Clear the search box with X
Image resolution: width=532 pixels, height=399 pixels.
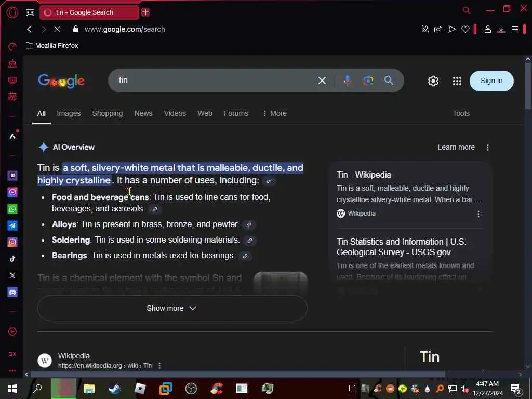(322, 81)
